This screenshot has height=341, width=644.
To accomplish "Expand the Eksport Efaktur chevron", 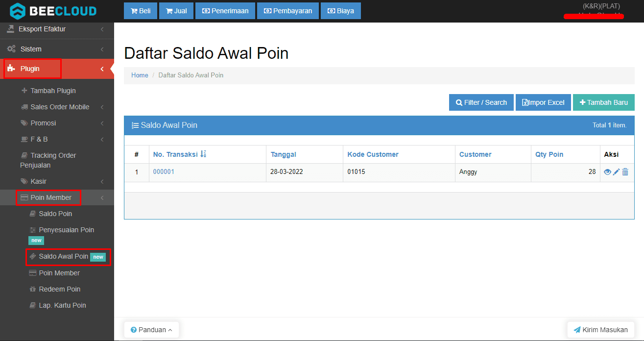I will pos(102,29).
